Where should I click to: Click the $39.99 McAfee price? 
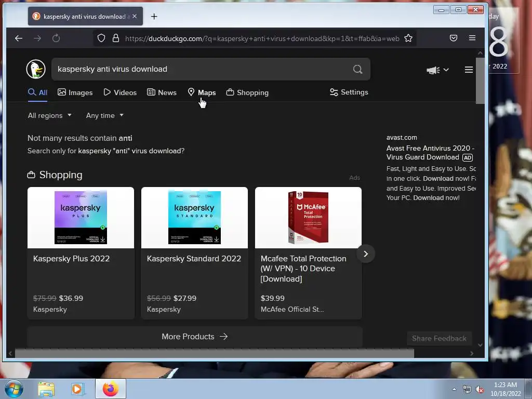(x=272, y=298)
